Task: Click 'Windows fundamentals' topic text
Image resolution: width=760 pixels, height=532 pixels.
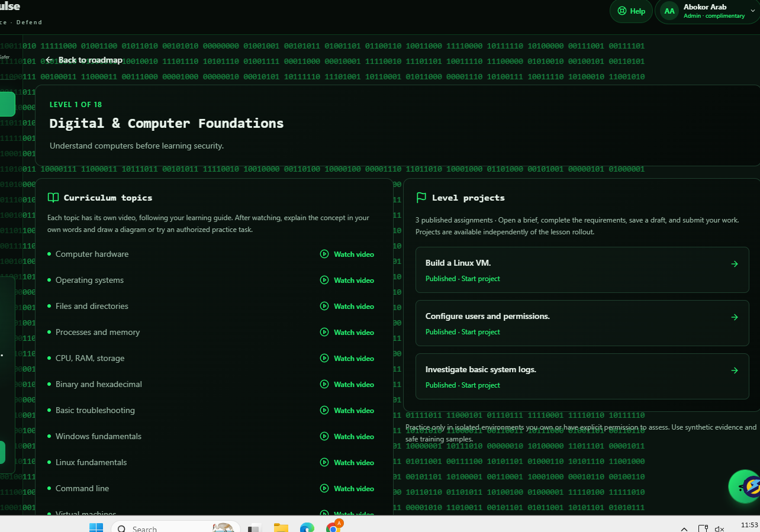Action: (x=98, y=436)
